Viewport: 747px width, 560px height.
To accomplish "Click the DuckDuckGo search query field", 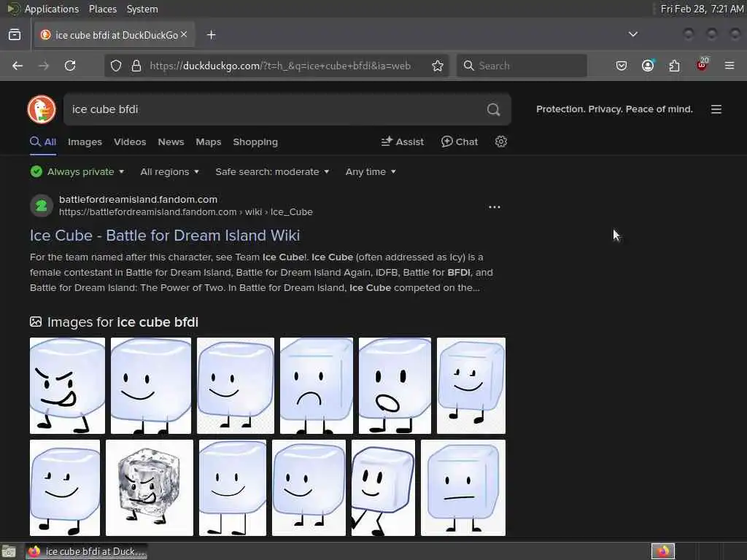I will 274,109.
